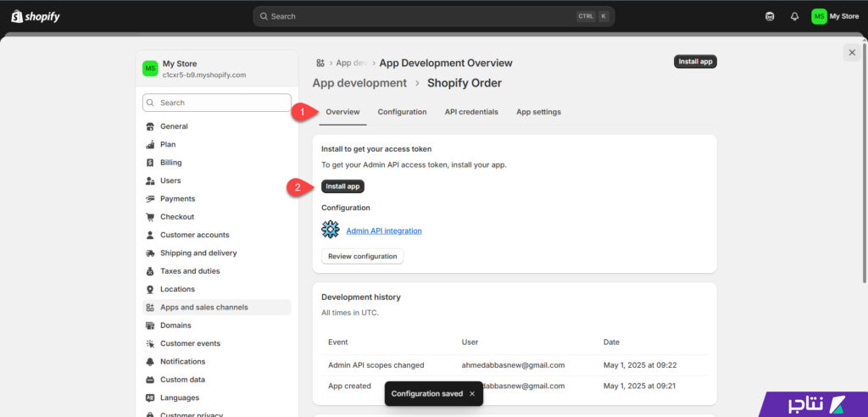Click the top-right Install app button

pyautogui.click(x=695, y=62)
